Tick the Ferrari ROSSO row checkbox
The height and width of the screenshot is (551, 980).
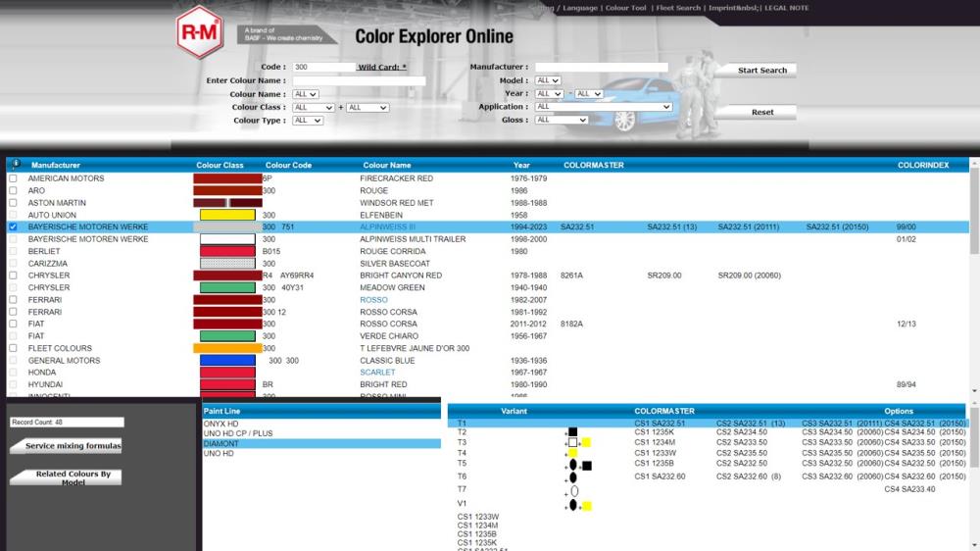pyautogui.click(x=13, y=300)
